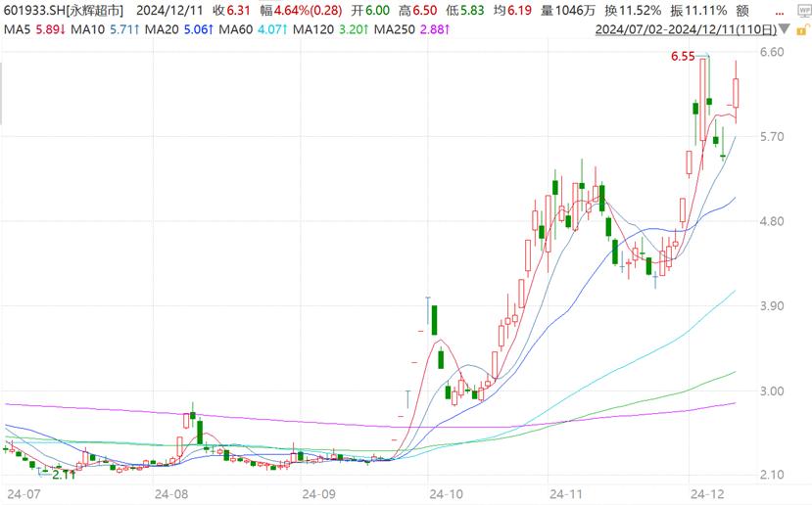Click the 3.90 price axis label
This screenshot has width=812, height=505.
tap(772, 306)
